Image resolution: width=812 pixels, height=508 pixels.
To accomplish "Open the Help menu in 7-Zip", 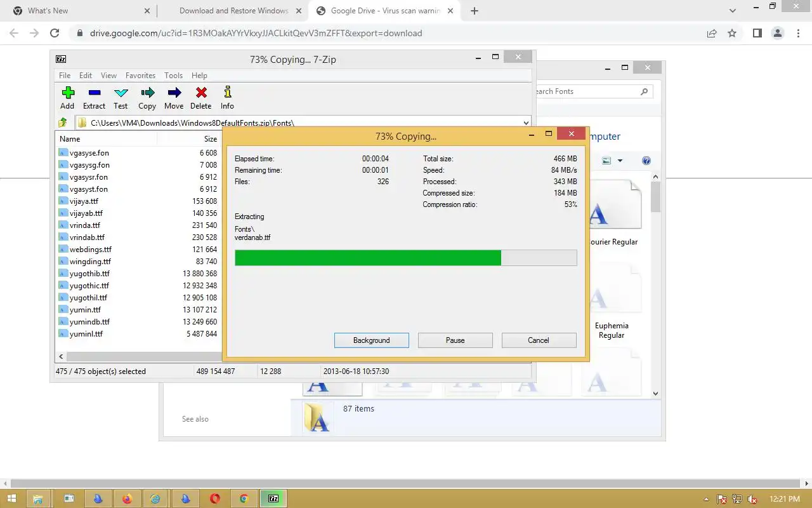I will pos(199,75).
